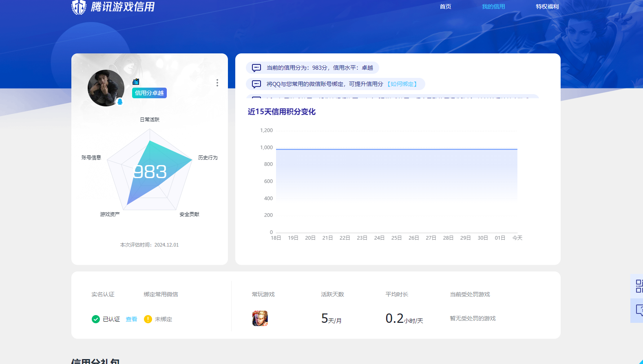Select the 日常活跃 radar label

[150, 119]
